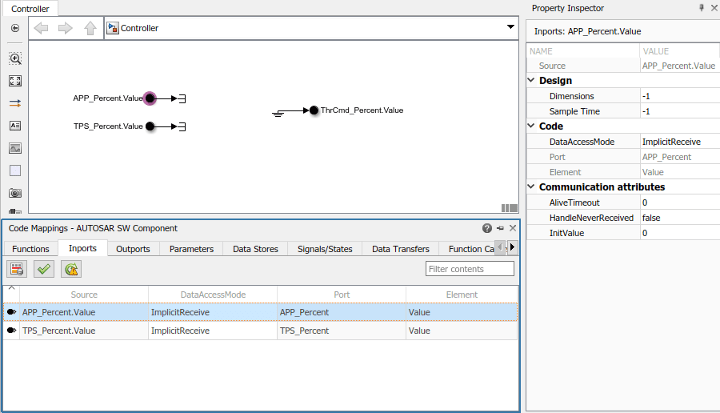Click the up to parent arrow

[x=90, y=28]
